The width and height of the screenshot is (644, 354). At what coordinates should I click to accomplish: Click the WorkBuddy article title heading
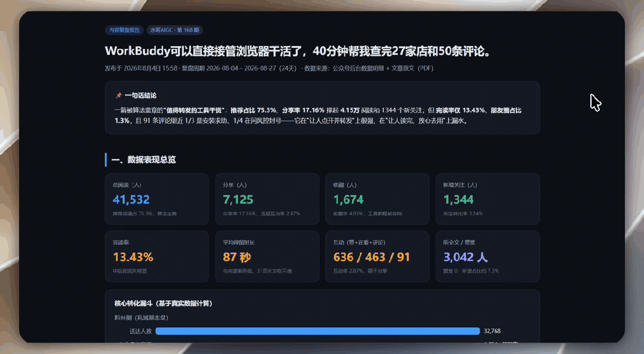coord(298,51)
